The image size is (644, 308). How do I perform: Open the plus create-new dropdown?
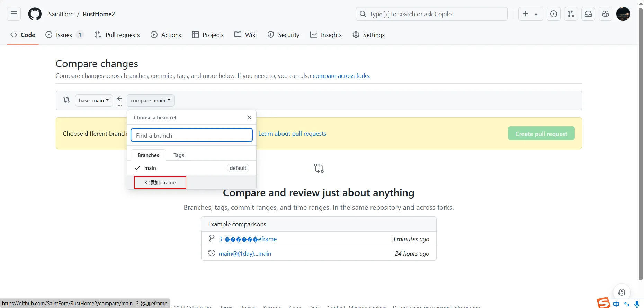pyautogui.click(x=530, y=14)
